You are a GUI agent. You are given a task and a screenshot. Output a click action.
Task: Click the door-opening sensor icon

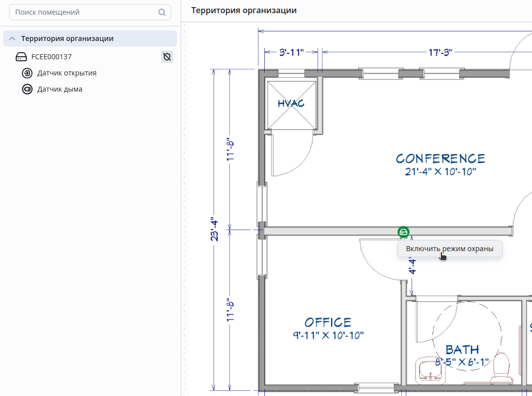tap(27, 73)
